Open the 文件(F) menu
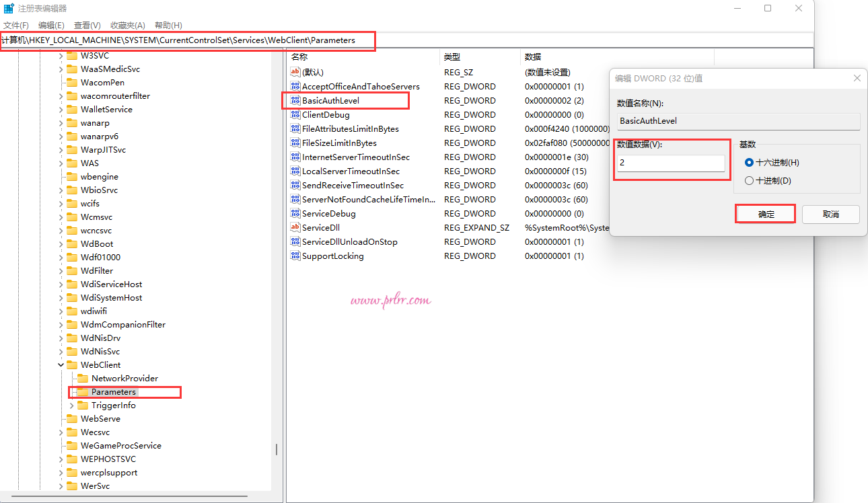Screen dimensions: 868x503 coord(16,26)
